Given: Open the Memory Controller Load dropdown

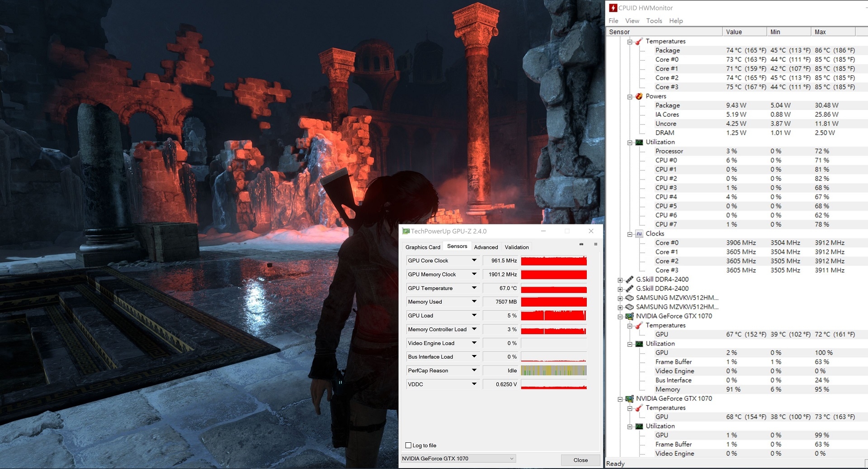Looking at the screenshot, I should [x=474, y=329].
